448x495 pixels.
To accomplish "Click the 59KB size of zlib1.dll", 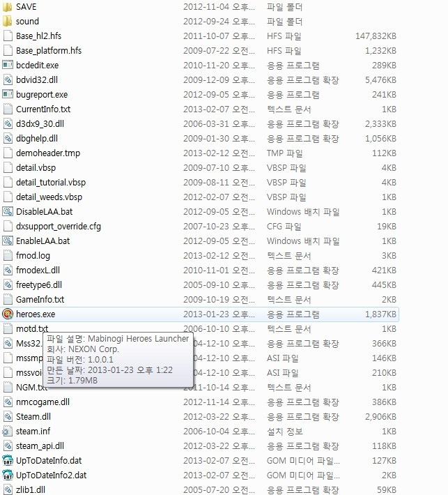I will (x=387, y=489).
